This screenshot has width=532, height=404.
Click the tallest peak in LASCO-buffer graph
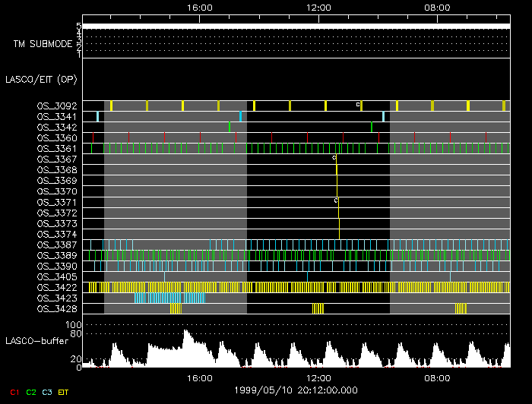pyautogui.click(x=184, y=332)
